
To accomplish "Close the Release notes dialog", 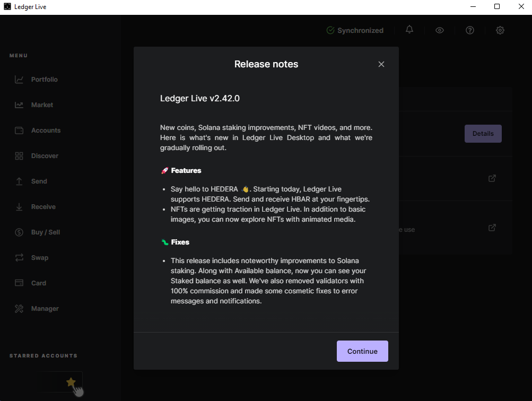I will coord(381,64).
